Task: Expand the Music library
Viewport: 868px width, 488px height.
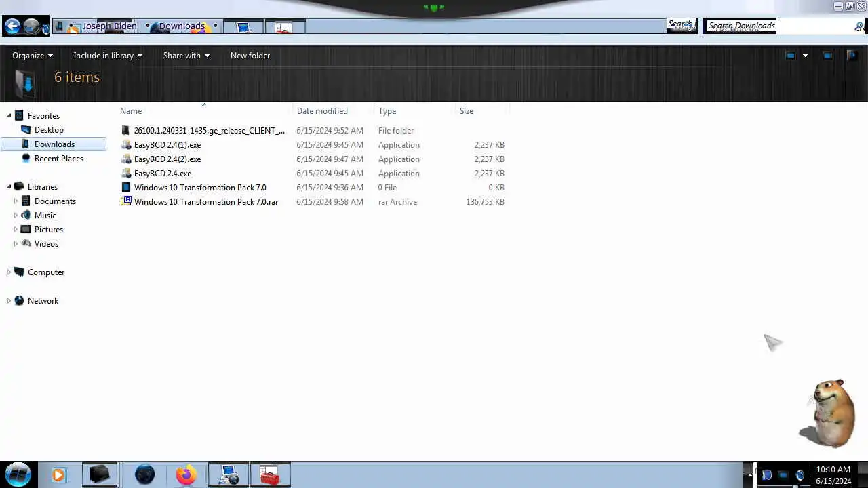Action: coord(16,216)
